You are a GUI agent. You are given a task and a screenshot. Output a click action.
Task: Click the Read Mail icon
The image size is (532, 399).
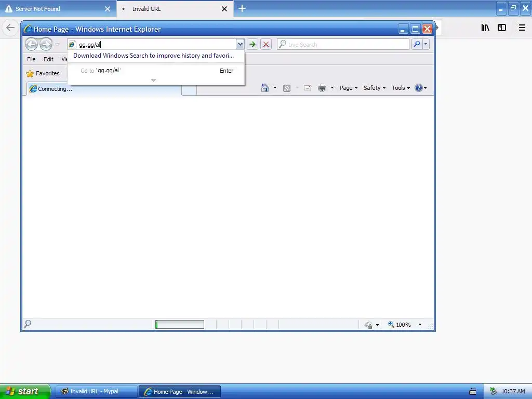coord(308,88)
